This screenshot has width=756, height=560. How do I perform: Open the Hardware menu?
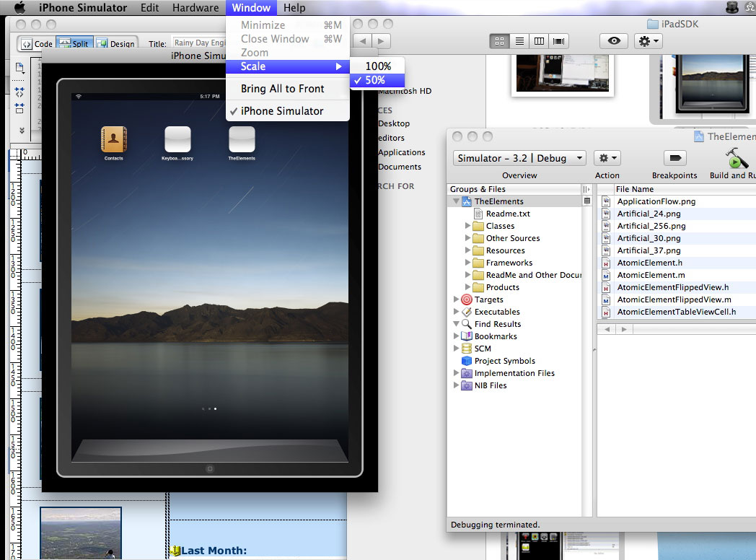pyautogui.click(x=195, y=8)
